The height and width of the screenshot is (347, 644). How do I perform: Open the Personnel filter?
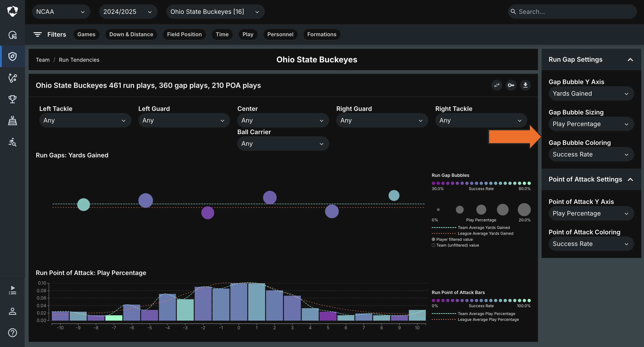(x=280, y=34)
